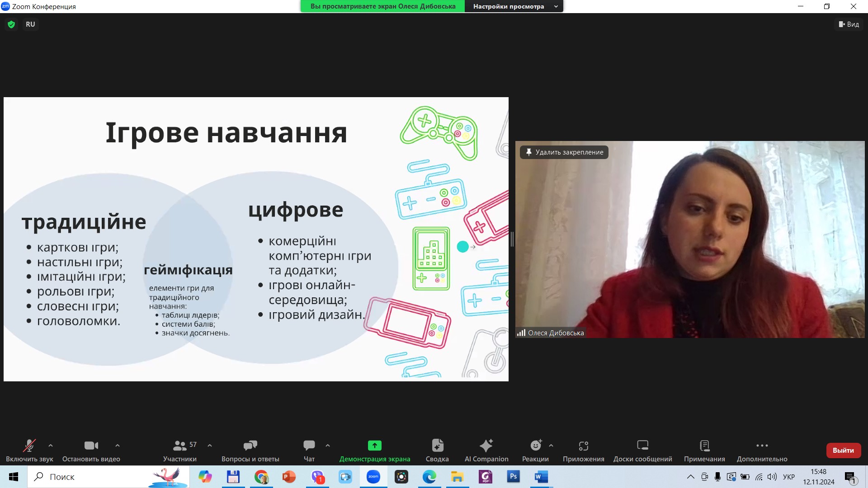The height and width of the screenshot is (488, 868).
Task: Open Reactions (Реакции) smiley icon
Action: (536, 446)
